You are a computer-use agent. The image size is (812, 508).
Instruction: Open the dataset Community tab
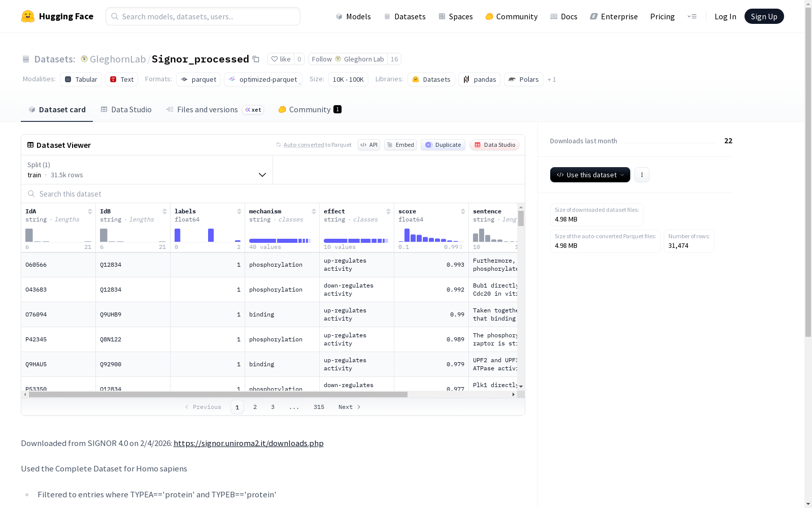[x=310, y=110]
